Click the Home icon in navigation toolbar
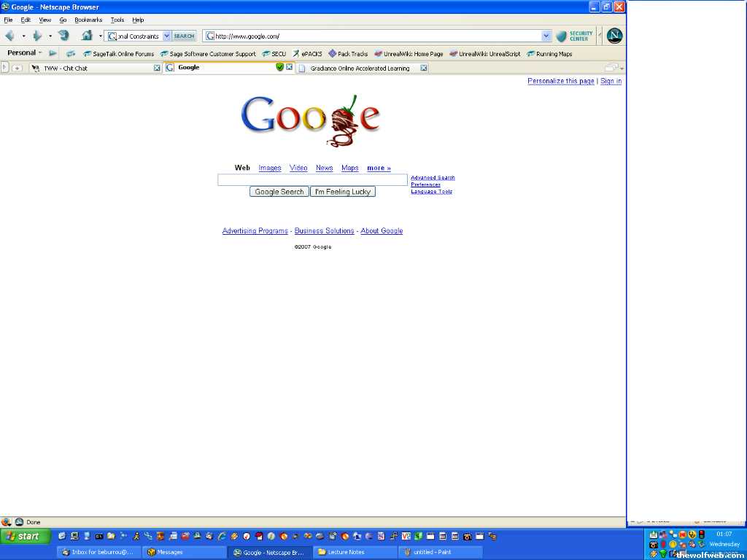747x560 pixels. coord(87,36)
